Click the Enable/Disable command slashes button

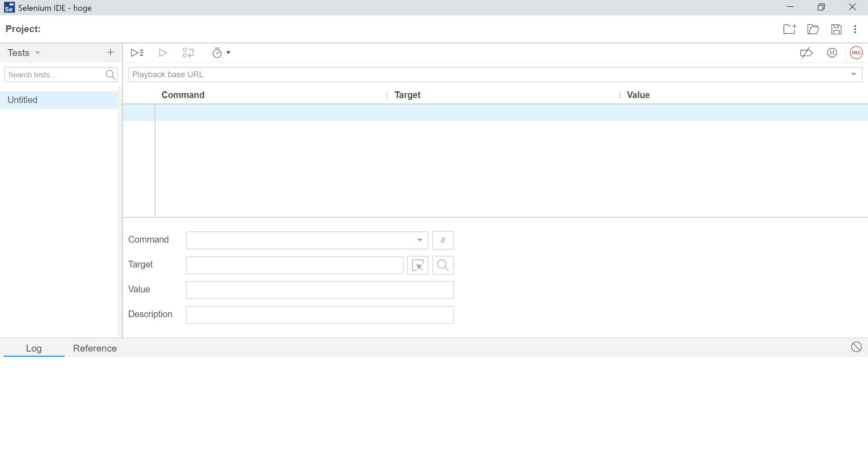tap(443, 240)
